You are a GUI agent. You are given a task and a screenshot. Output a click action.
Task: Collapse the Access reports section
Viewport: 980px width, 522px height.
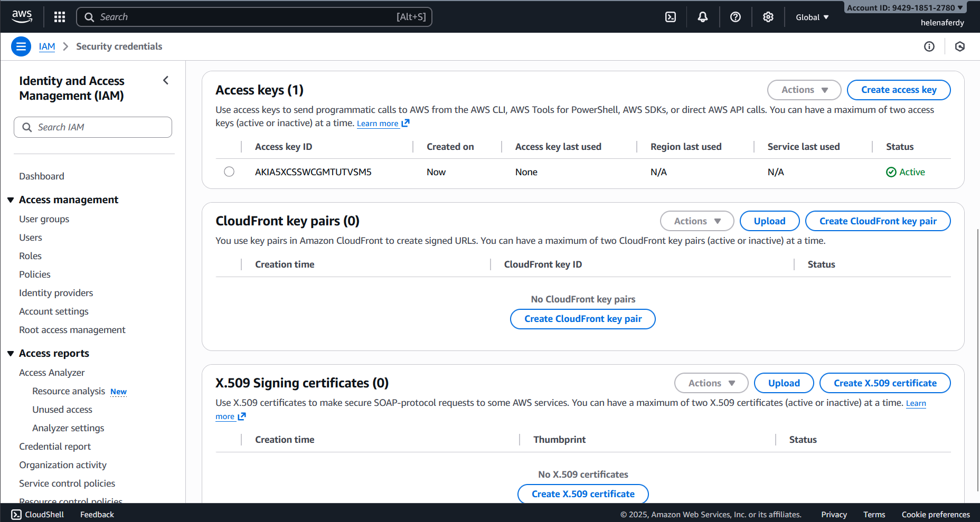pos(11,354)
